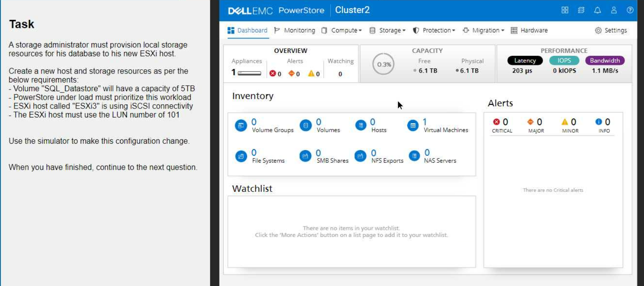Open the notifications bell icon
This screenshot has width=644, height=286.
[x=597, y=11]
